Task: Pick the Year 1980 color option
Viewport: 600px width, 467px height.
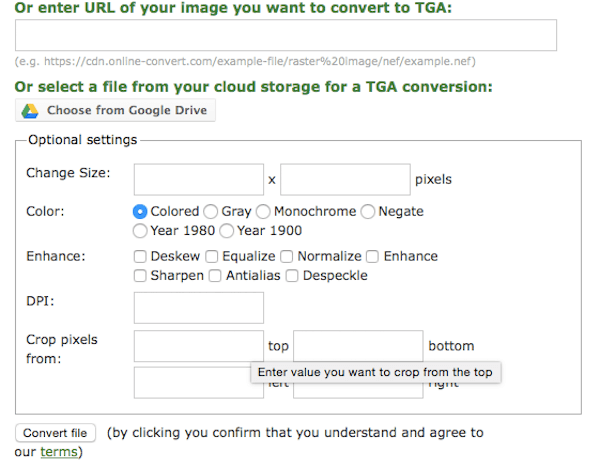Action: click(x=140, y=231)
